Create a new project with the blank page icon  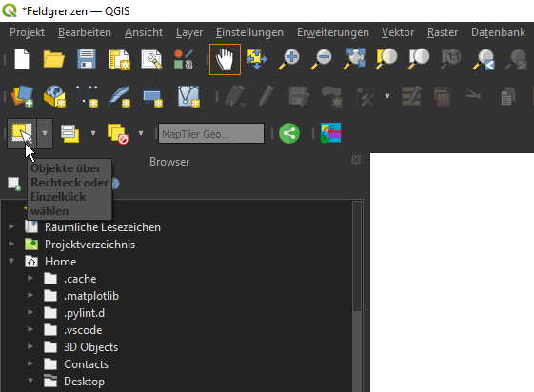pyautogui.click(x=22, y=59)
